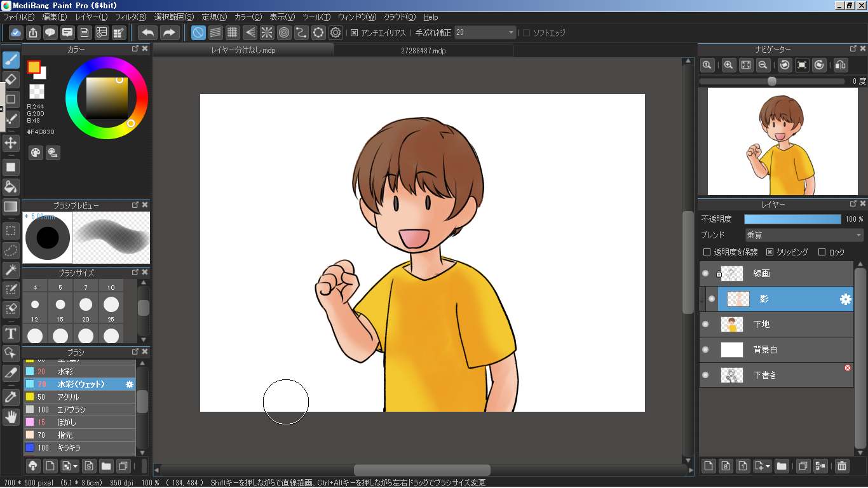Select the ぼかし brush
The width and height of the screenshot is (868, 488).
pyautogui.click(x=79, y=422)
